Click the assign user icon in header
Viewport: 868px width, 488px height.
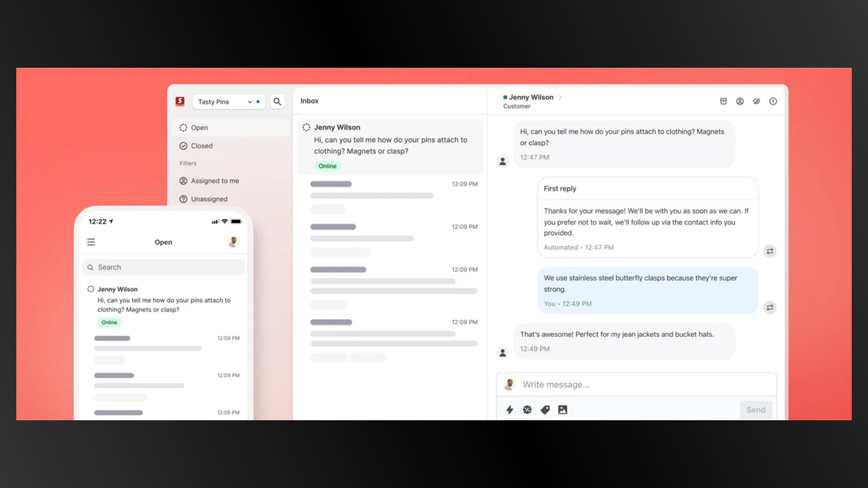(740, 101)
